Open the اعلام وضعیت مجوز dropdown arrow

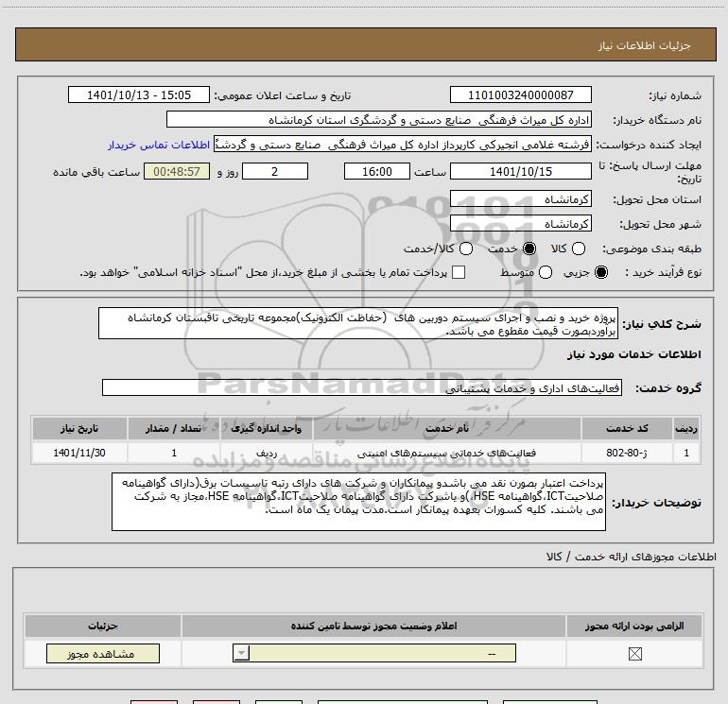(241, 653)
